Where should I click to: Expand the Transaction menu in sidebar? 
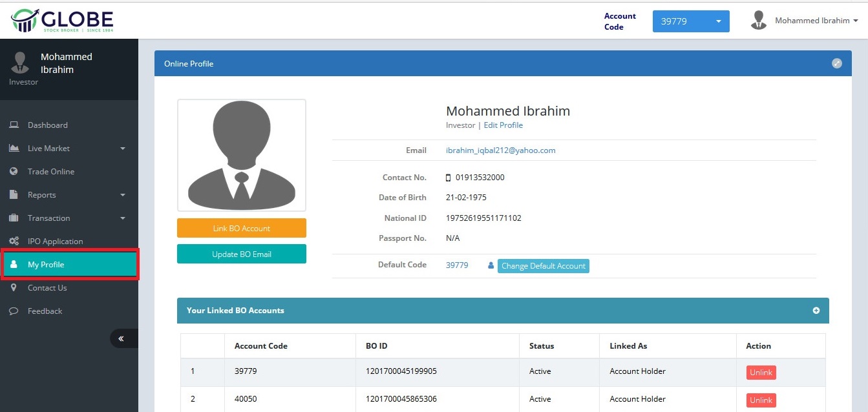pos(68,218)
